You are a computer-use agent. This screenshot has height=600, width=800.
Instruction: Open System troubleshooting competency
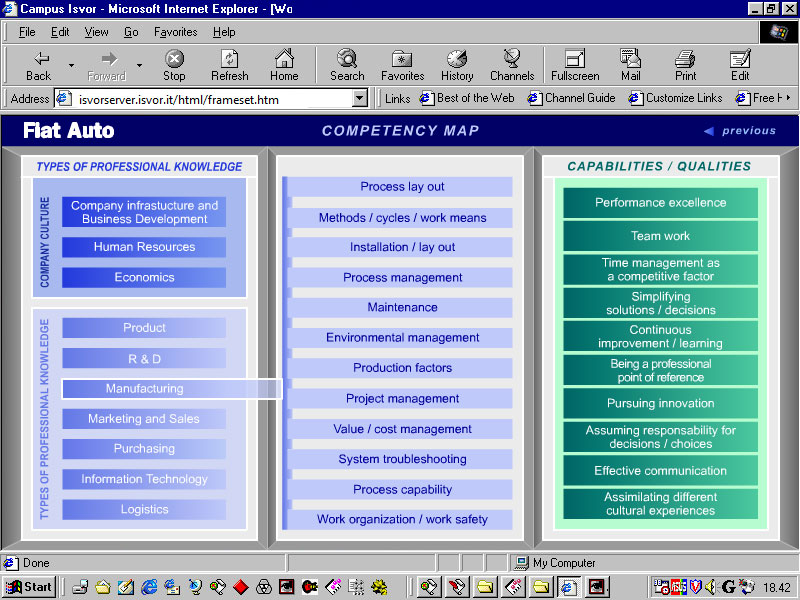402,459
